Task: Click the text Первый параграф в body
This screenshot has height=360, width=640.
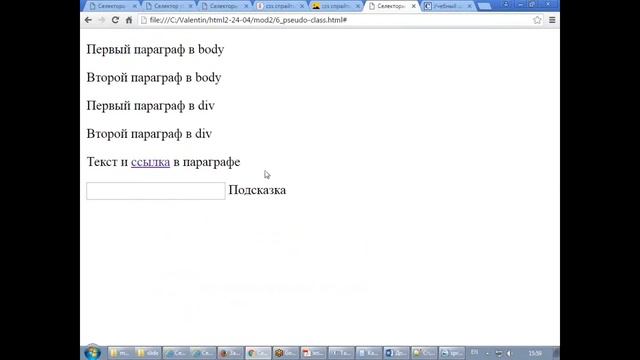Action: tap(155, 49)
